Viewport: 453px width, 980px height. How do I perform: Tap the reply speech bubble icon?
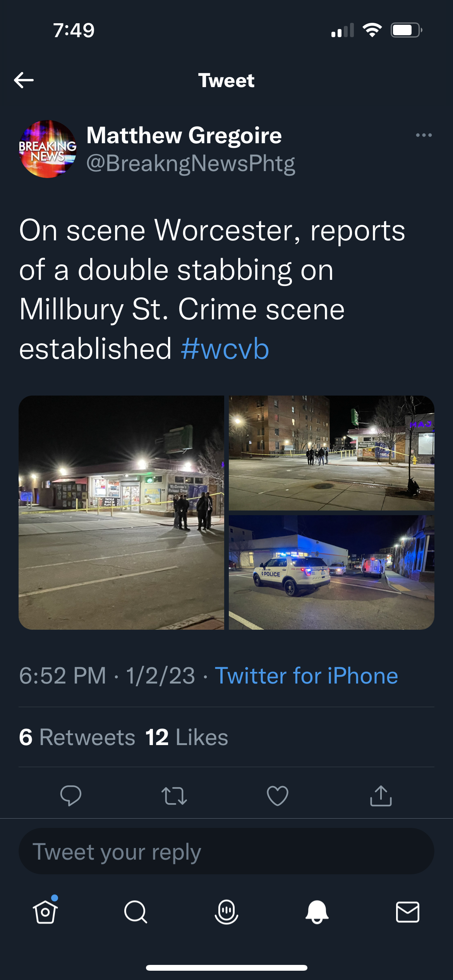point(71,796)
